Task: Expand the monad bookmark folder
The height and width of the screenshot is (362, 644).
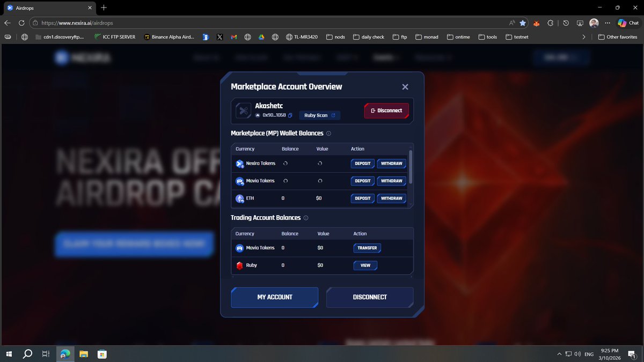Action: 427,37
